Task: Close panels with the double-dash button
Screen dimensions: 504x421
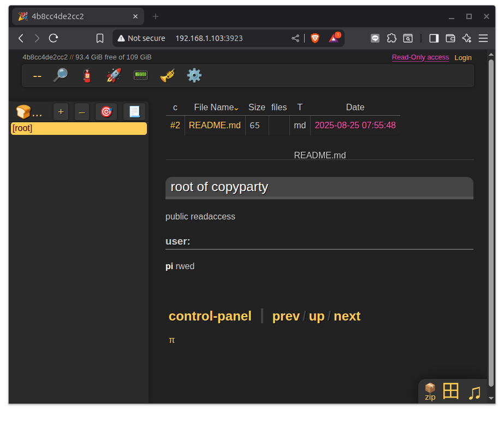Action: tap(37, 75)
